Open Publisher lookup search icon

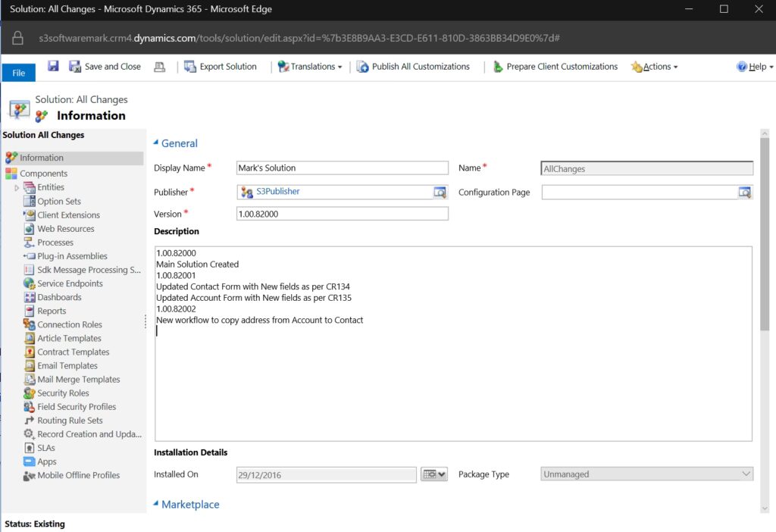coord(440,192)
